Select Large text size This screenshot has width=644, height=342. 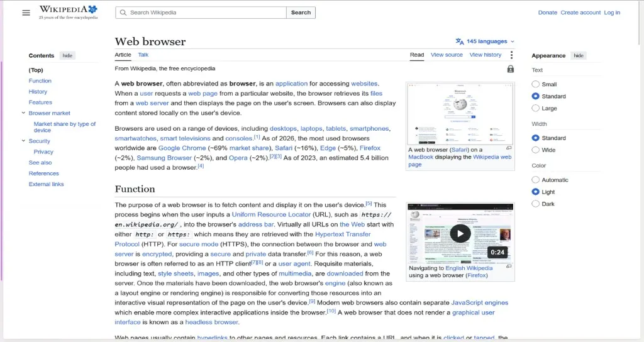(x=536, y=108)
